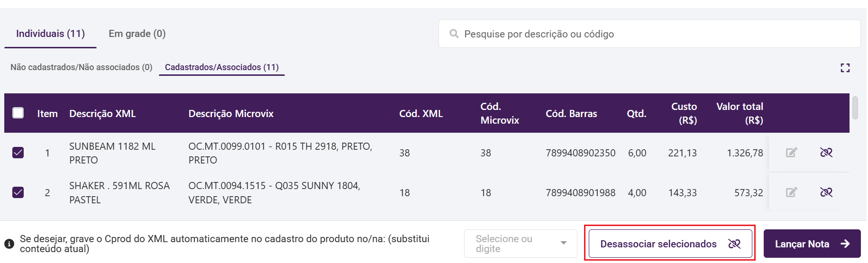The image size is (868, 263).
Task: Open Não cadastrados/Não associados tab
Action: [x=82, y=67]
